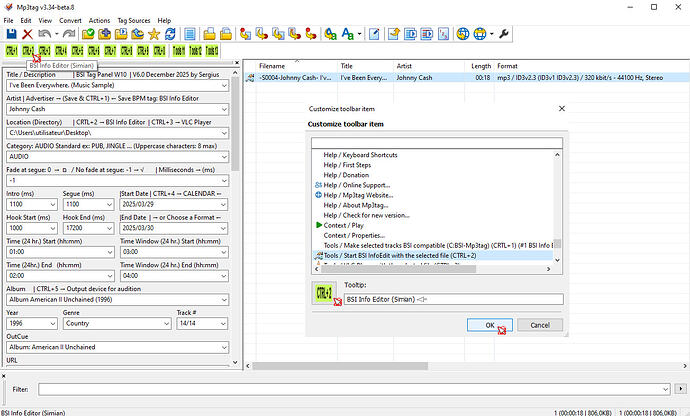Open tag sources globe with arrow icon
This screenshot has width=690, height=416.
click(x=463, y=34)
